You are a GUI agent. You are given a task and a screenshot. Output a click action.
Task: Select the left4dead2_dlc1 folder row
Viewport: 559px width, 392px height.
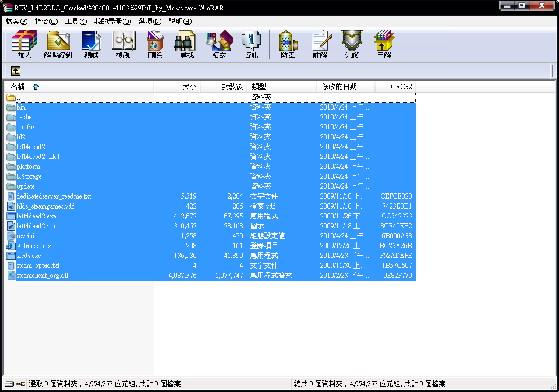point(211,157)
